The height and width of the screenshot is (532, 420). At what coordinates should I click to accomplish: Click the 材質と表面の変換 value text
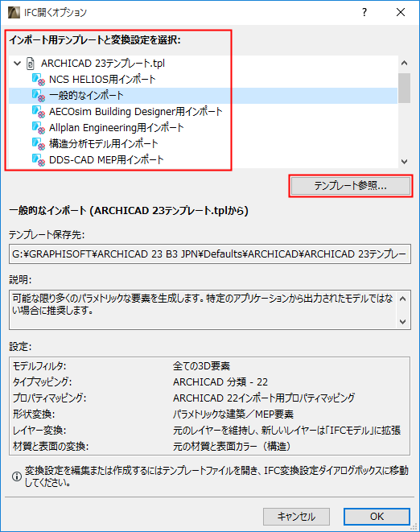point(232,446)
